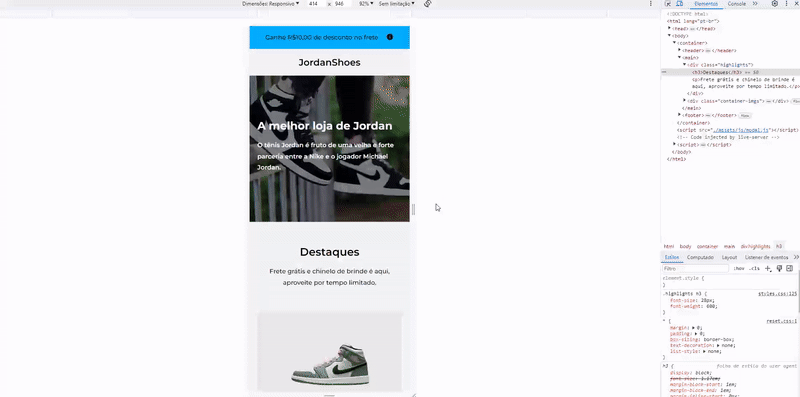
Task: Toggle the :hov element state button
Action: [739, 268]
